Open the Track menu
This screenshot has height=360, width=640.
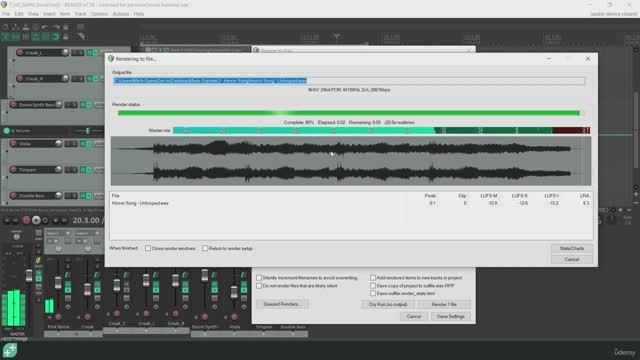point(80,14)
